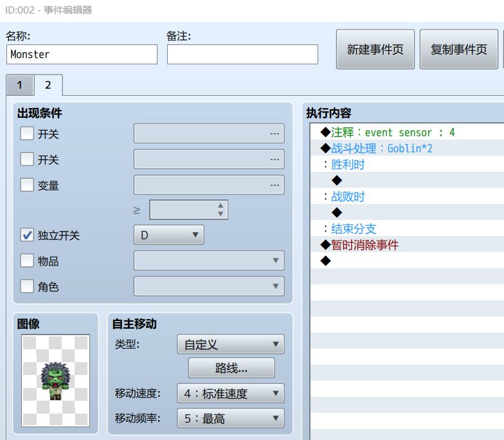
Task: Select the empty command under 胜利时
Action: click(x=407, y=180)
